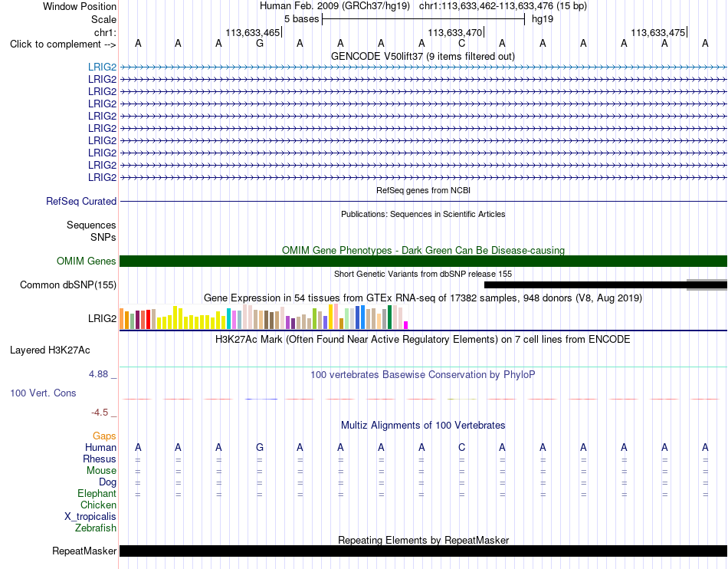Click the black RepeatMasker element bar

point(423,551)
